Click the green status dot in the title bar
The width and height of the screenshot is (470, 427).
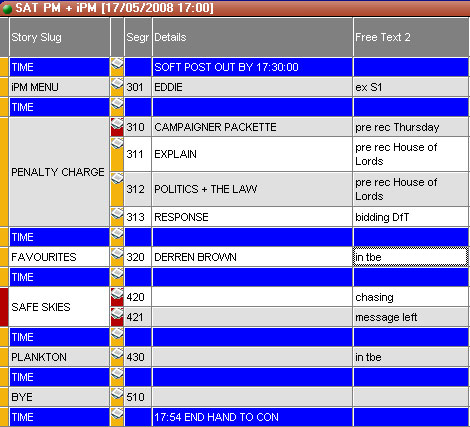point(7,9)
